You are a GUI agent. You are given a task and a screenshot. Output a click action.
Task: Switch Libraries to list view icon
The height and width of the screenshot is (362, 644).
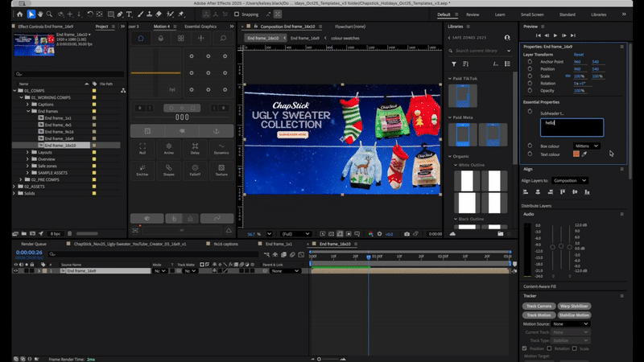508,64
